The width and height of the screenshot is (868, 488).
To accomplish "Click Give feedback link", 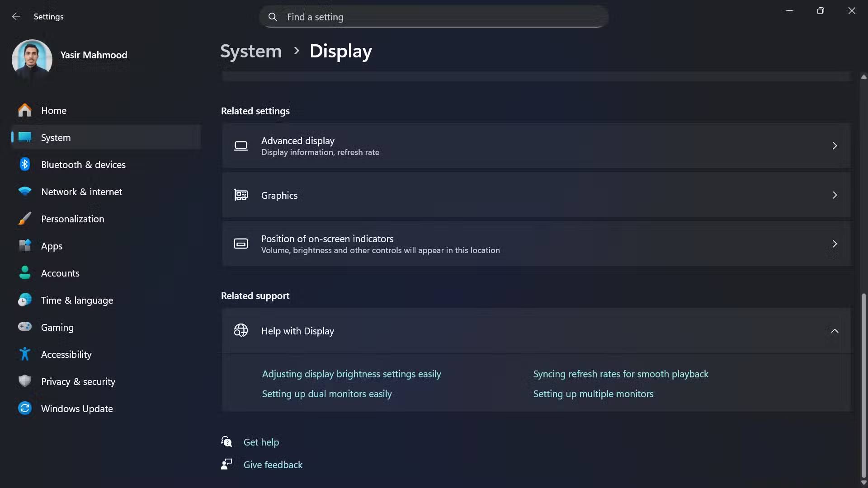I will pyautogui.click(x=273, y=465).
